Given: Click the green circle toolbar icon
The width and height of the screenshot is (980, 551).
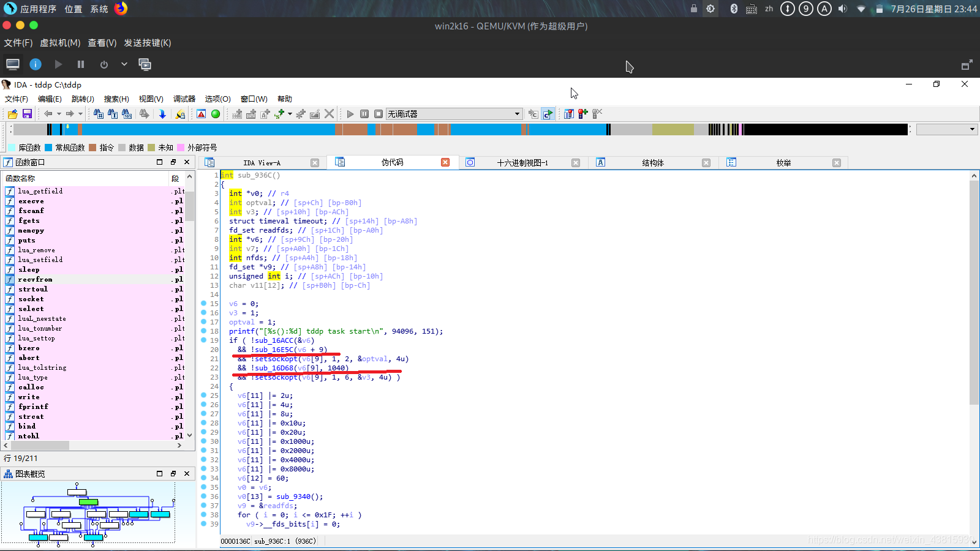Looking at the screenshot, I should point(216,114).
